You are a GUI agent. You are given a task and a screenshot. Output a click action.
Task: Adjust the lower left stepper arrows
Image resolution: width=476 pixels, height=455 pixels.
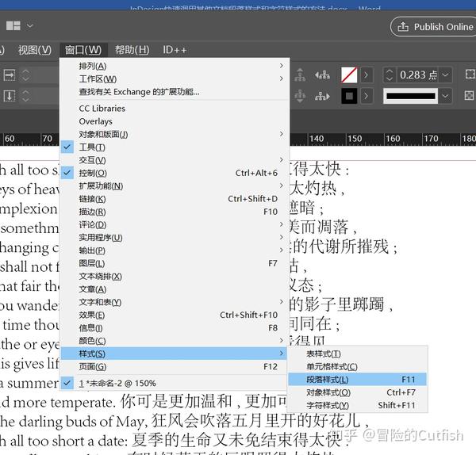coord(26,96)
